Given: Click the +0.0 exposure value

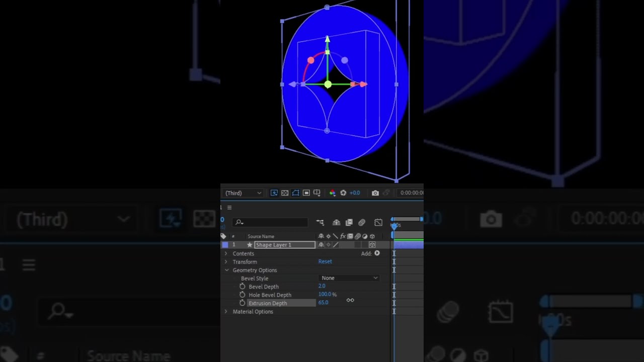Looking at the screenshot, I should (355, 193).
